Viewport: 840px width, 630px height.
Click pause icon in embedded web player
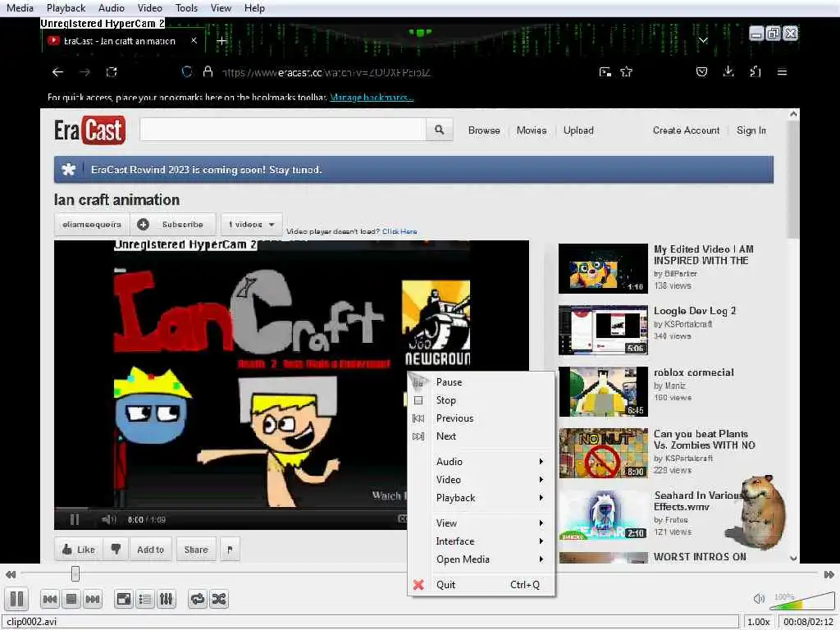pos(75,519)
